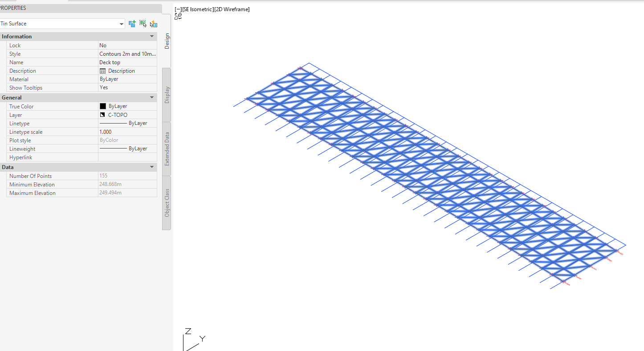Open Quick Select from the Properties palette

click(153, 24)
